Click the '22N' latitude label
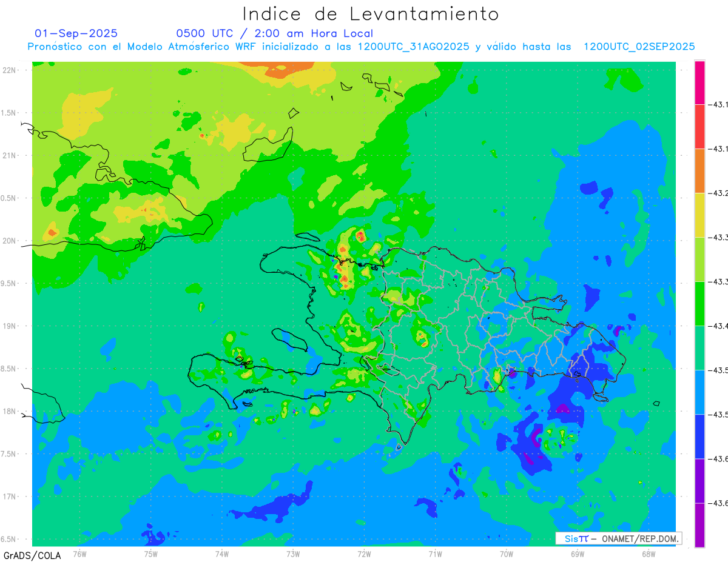 pyautogui.click(x=10, y=70)
